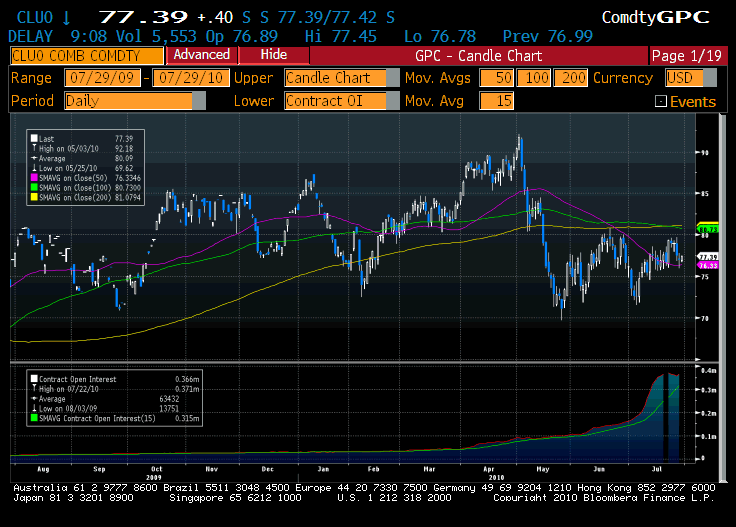Expand the Period Daily dropdown
736x527 pixels.
point(128,101)
